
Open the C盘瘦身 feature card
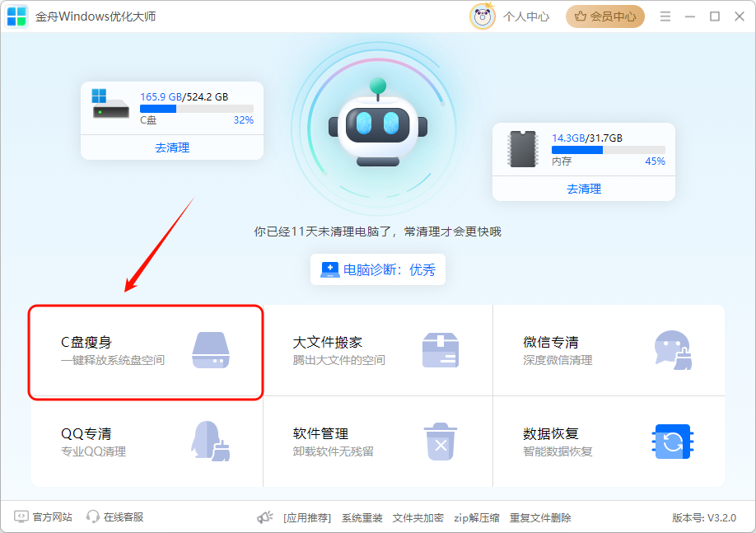click(x=146, y=352)
